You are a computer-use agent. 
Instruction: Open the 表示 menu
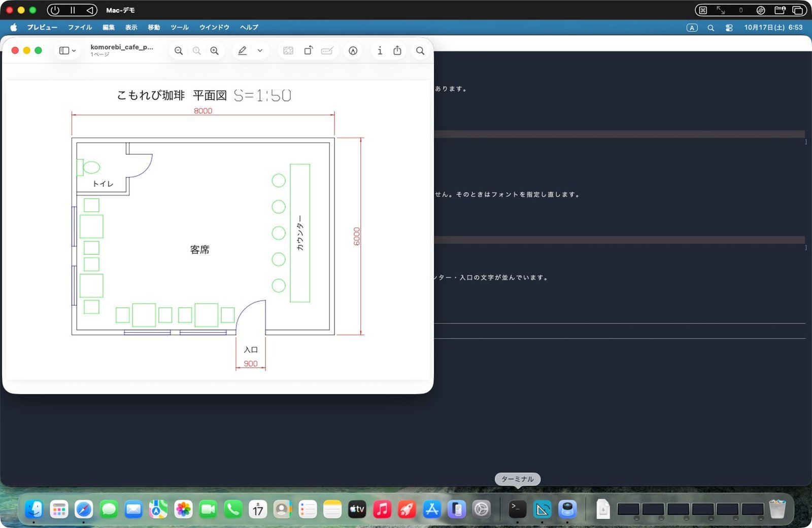click(x=131, y=27)
